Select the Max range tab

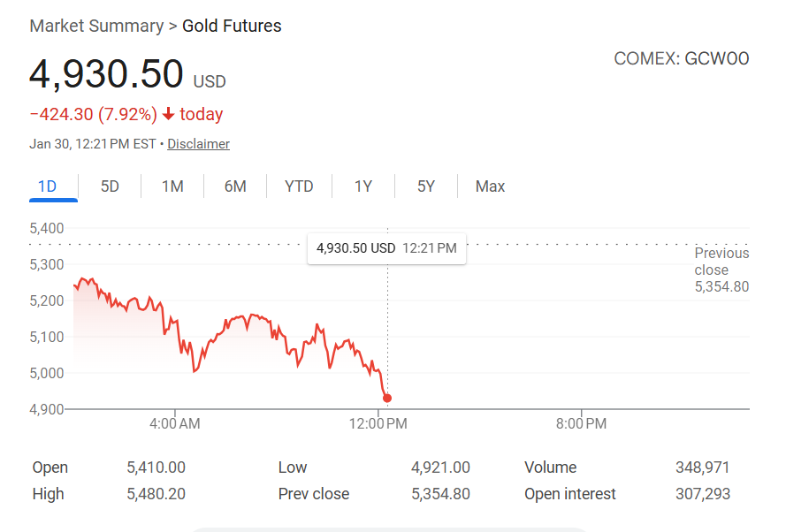point(490,186)
